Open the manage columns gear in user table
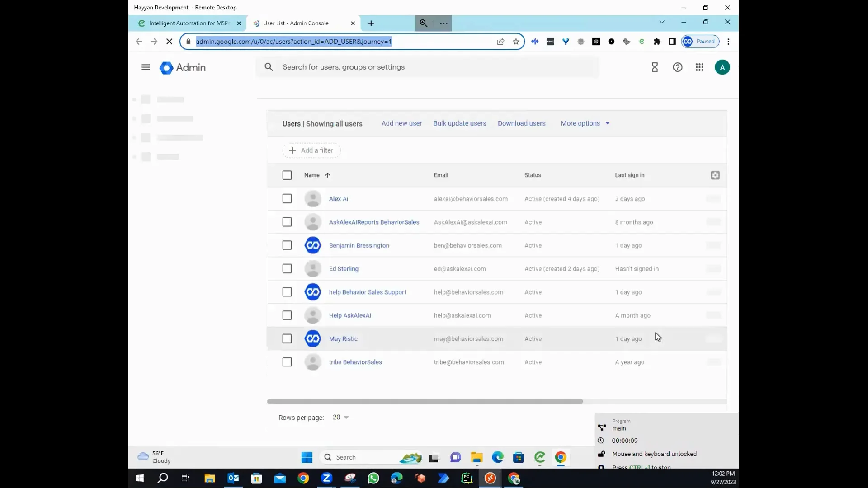The width and height of the screenshot is (868, 488). (715, 175)
